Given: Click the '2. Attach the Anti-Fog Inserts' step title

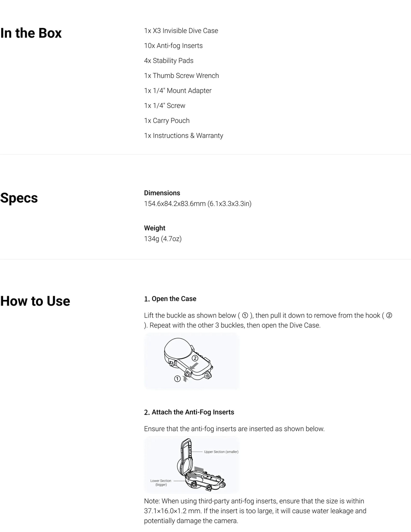Looking at the screenshot, I should (x=189, y=412).
